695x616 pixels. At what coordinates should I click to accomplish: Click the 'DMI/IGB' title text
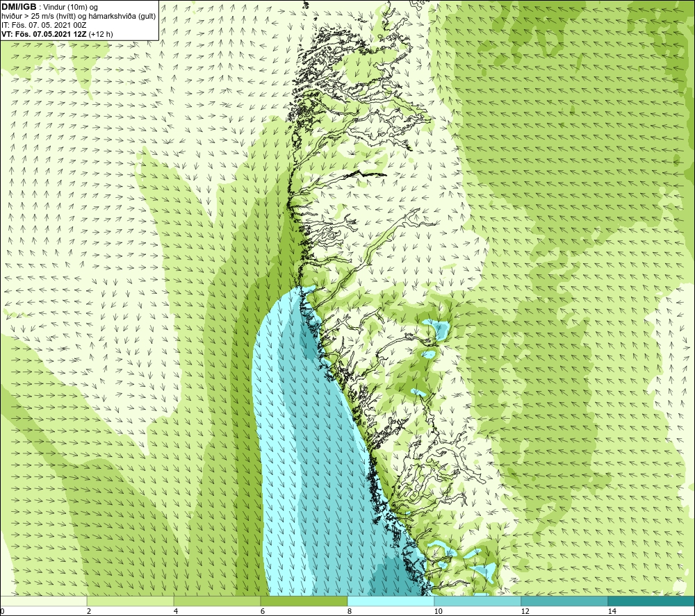(x=19, y=7)
